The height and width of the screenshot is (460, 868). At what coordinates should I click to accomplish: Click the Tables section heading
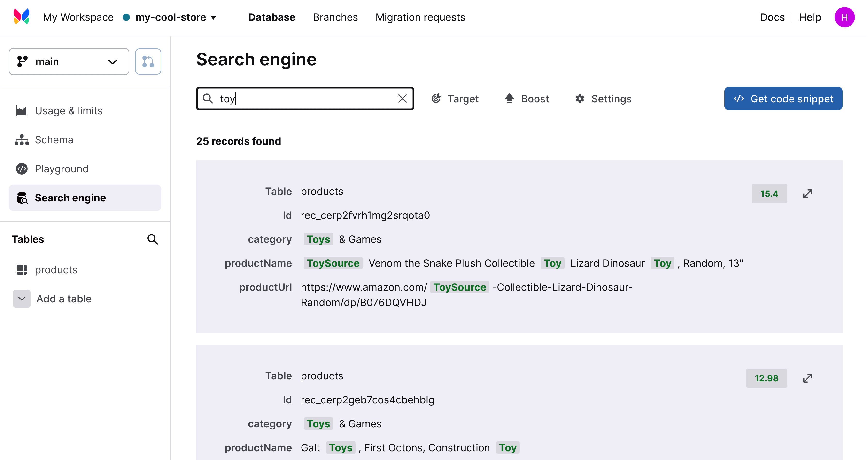click(x=28, y=239)
